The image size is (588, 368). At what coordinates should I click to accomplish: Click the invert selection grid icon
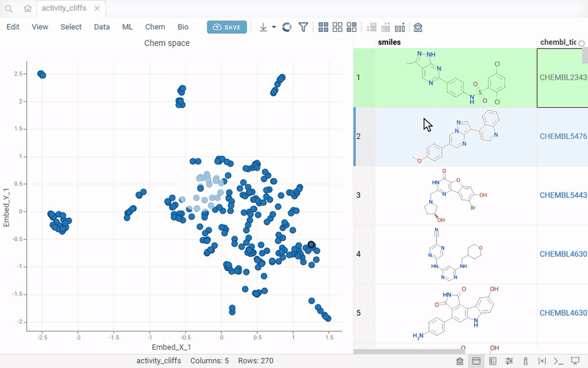point(352,27)
